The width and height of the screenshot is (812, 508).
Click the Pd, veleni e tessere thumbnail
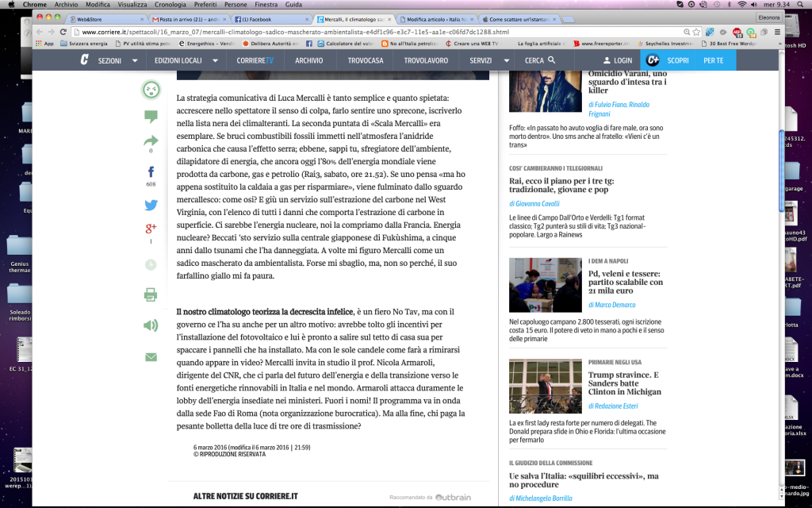point(545,285)
